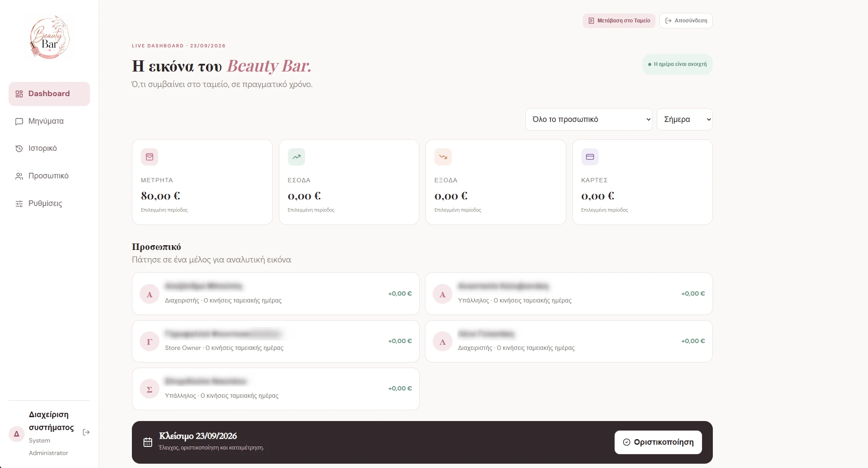Click the Η ημέρα είναι ανοιχτή status badge
The width and height of the screenshot is (868, 468).
point(678,64)
